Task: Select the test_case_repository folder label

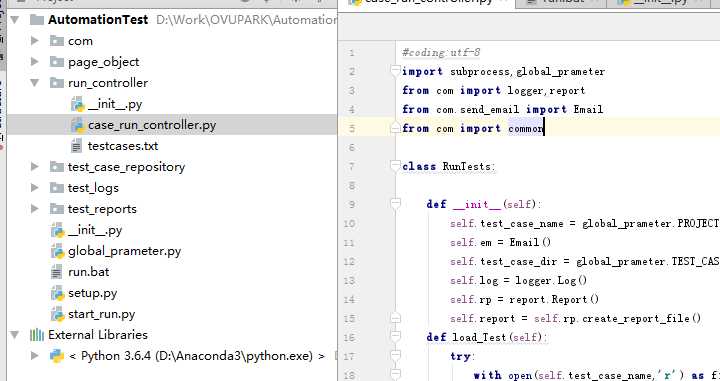Action: pyautogui.click(x=126, y=167)
